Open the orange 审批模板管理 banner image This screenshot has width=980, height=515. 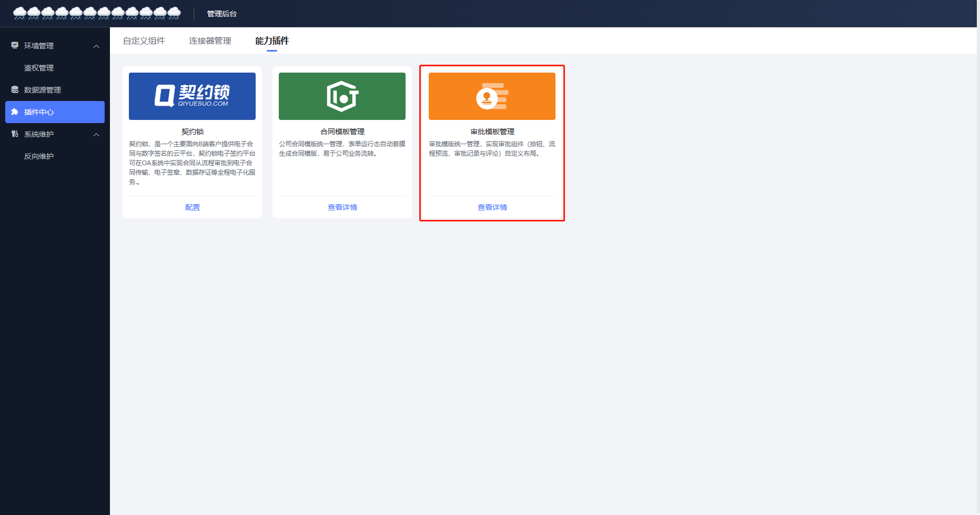click(x=492, y=96)
